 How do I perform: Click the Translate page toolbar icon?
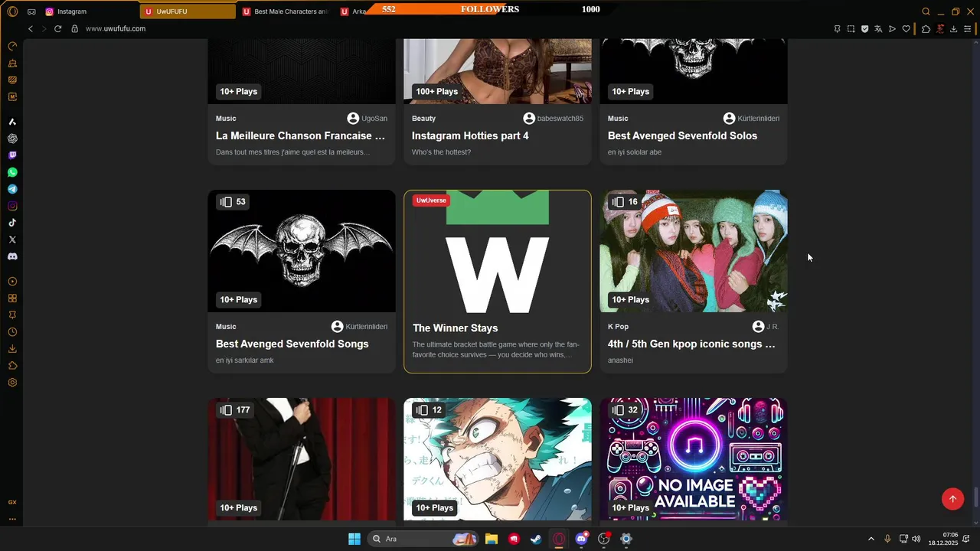tap(878, 29)
